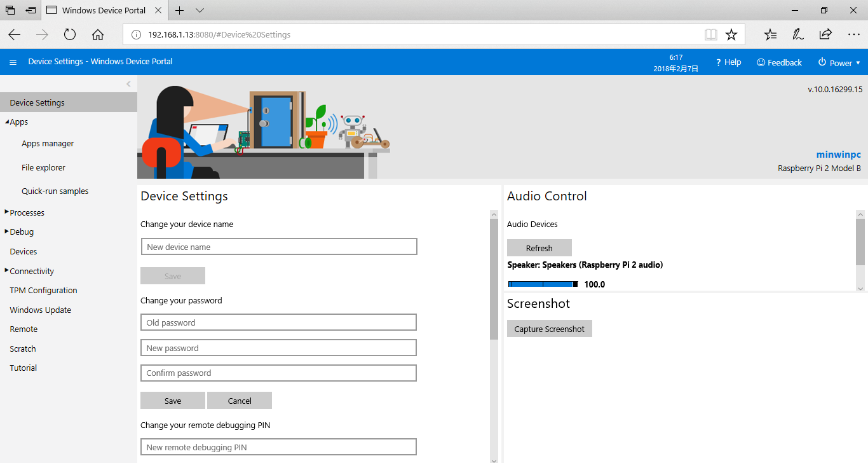Select Device Settings in sidebar
Viewport: 868px width, 463px height.
click(x=69, y=102)
